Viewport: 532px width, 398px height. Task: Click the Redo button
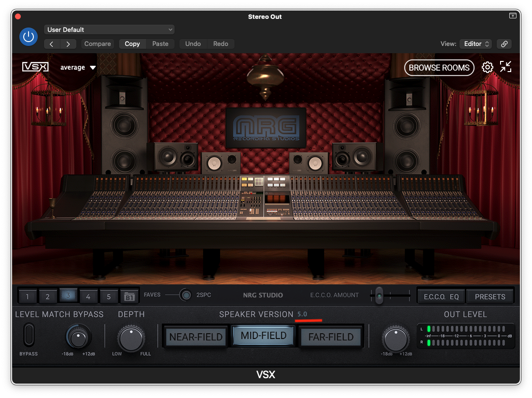click(x=221, y=44)
